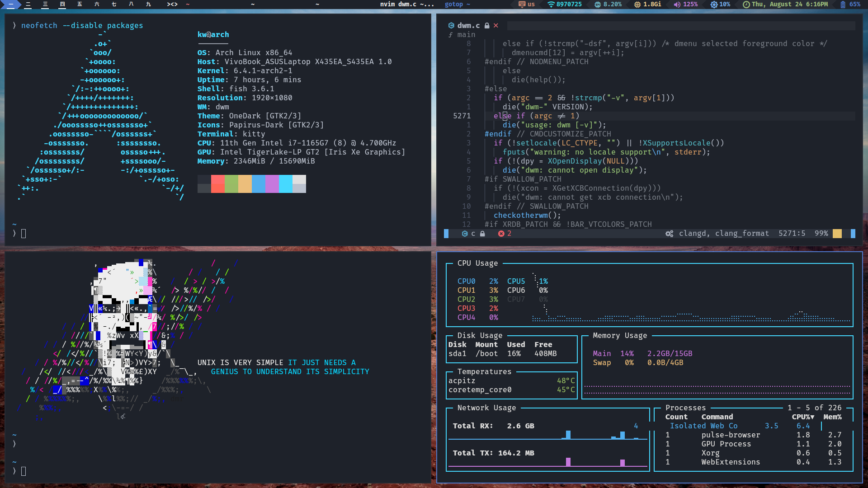Click the red color swatch in neofetch palette
Screen dimensions: 868x488
tap(218, 184)
